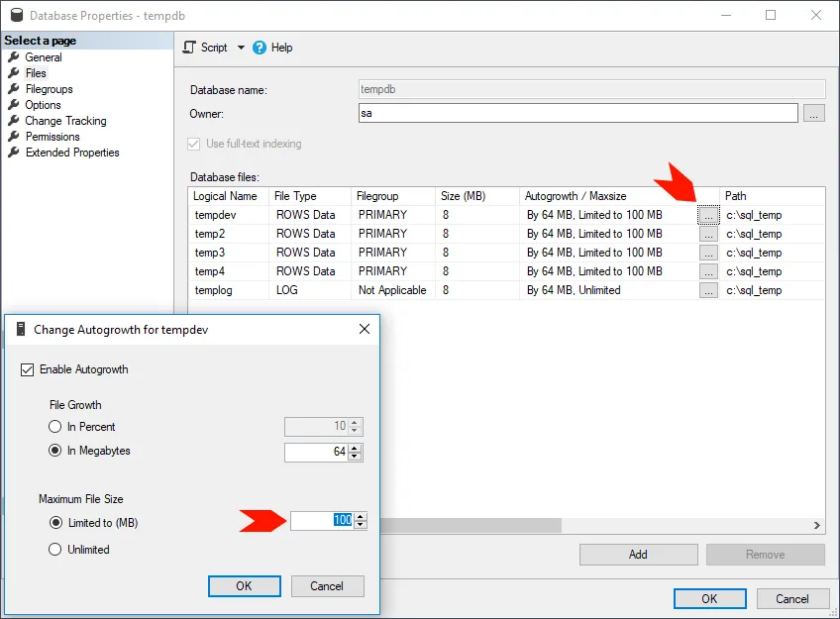Increase the In Megabytes growth value

357,448
